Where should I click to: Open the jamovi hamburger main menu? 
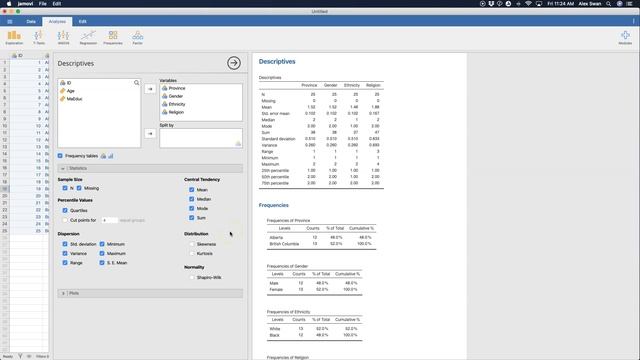10,22
